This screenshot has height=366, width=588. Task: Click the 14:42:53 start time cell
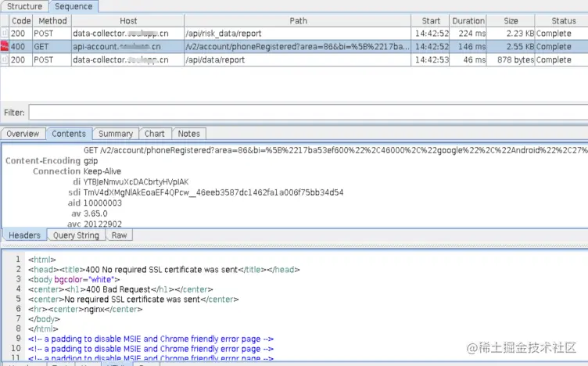coord(432,59)
